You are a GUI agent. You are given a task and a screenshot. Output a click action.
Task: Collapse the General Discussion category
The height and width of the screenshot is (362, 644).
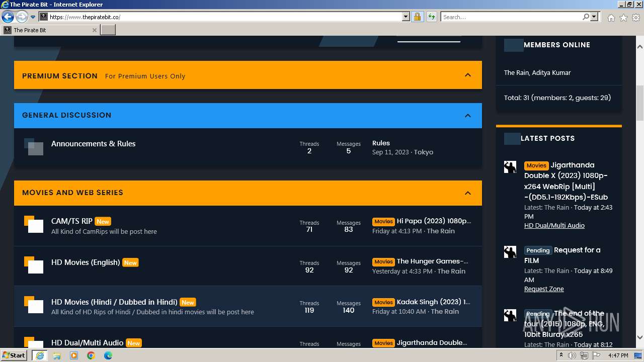pyautogui.click(x=468, y=116)
